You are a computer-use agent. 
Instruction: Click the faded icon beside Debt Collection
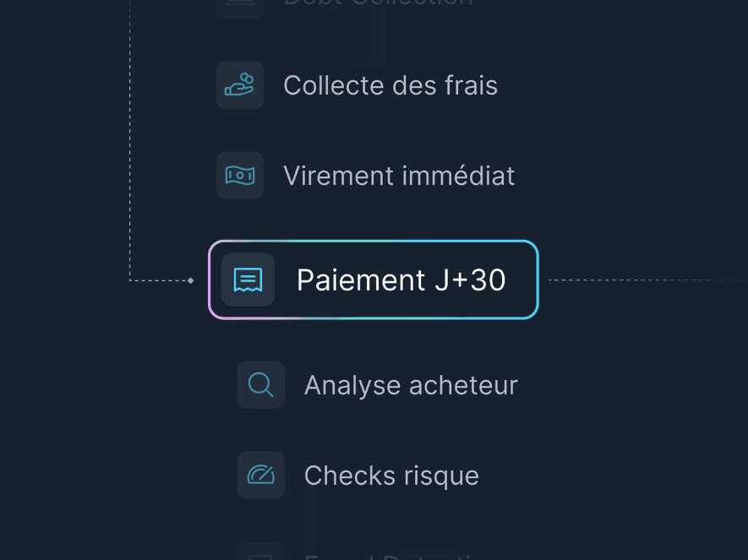point(239,8)
